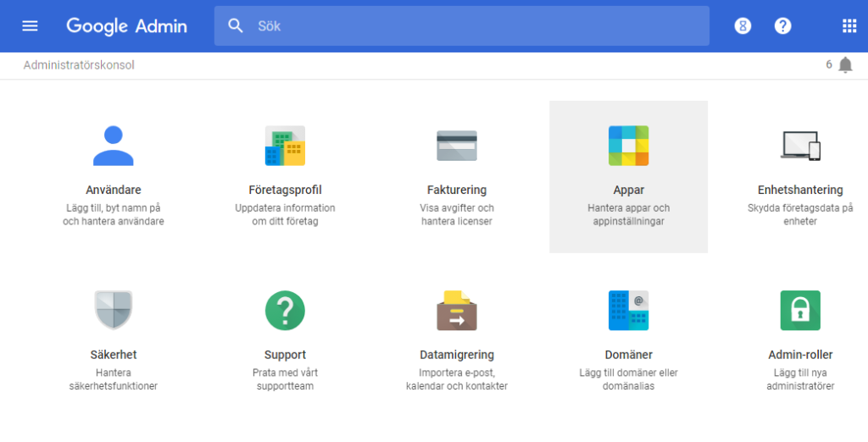Click the Google Admin logo
868x442 pixels.
pos(127,26)
